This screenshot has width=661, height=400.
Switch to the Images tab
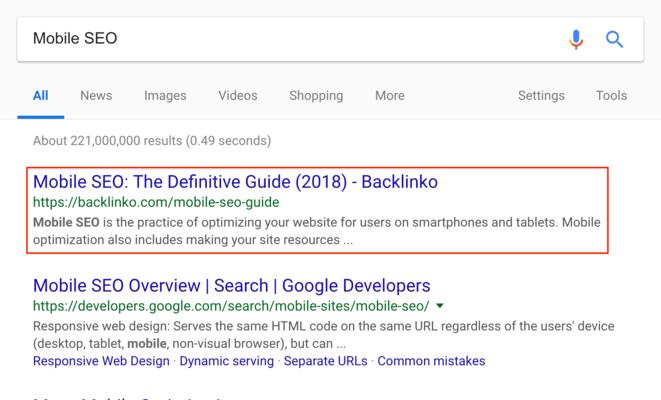coord(165,96)
